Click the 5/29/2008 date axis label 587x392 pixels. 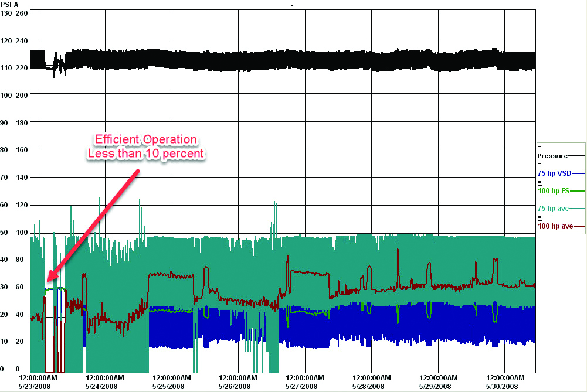[x=435, y=386]
